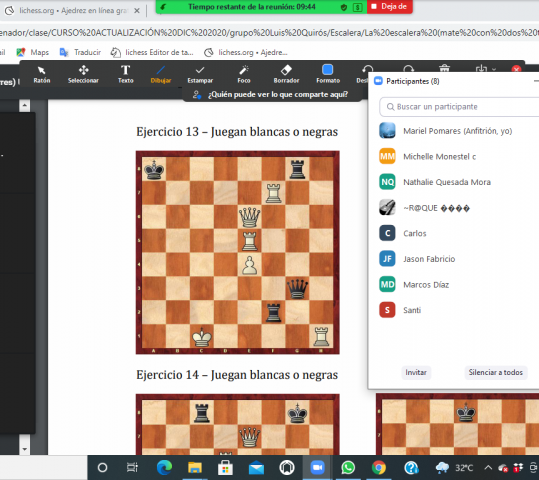
Task: Click '¿Quién puede ver lo que comparte aquí?'
Action: pyautogui.click(x=278, y=95)
